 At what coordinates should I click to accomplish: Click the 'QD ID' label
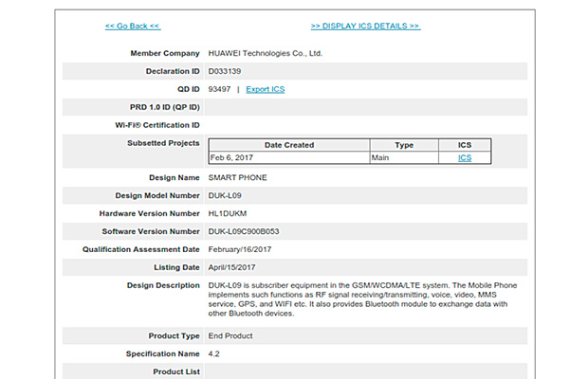tap(189, 89)
